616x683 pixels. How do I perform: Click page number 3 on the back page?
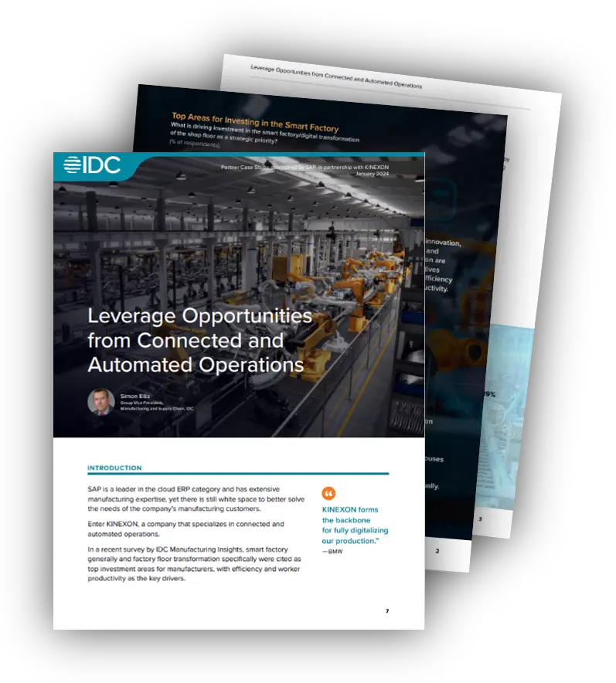tap(480, 518)
